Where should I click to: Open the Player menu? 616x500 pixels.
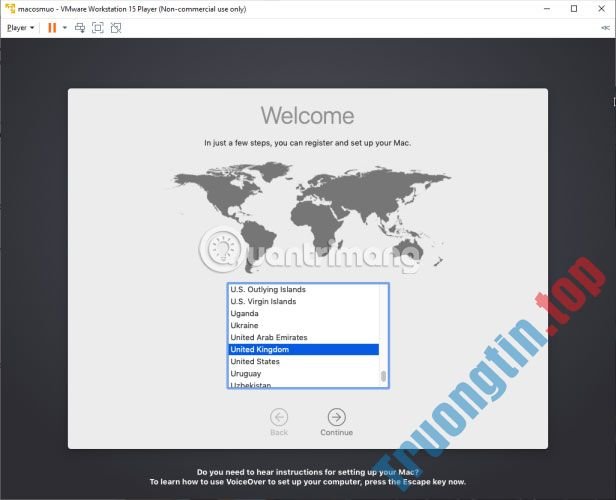point(20,28)
